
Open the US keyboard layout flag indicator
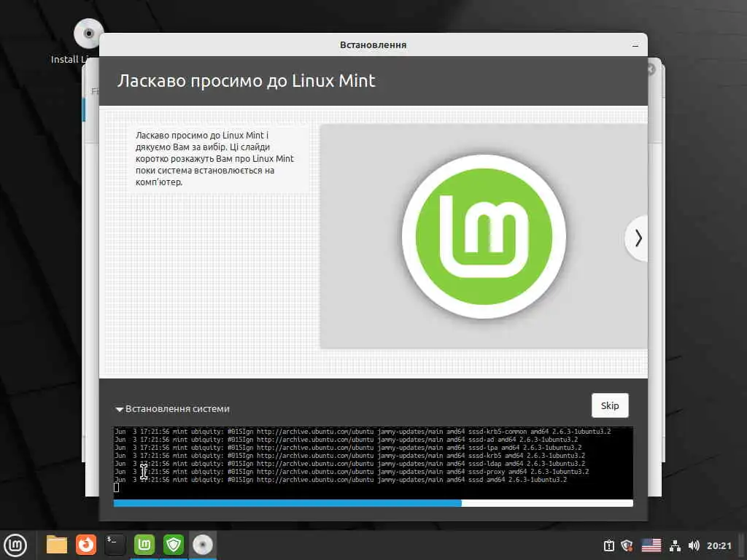tap(651, 545)
